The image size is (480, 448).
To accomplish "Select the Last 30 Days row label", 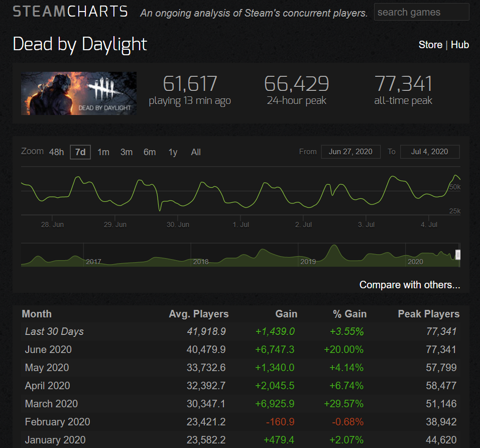I will pos(54,331).
